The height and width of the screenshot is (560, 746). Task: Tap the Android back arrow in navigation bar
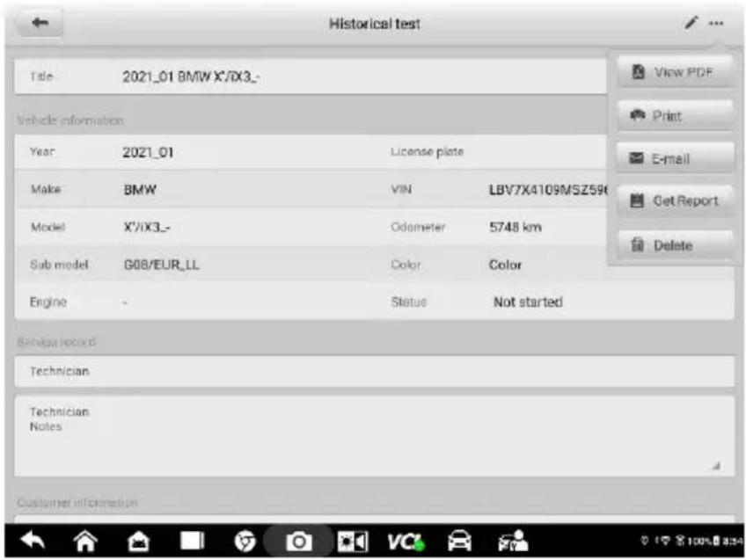click(x=33, y=541)
